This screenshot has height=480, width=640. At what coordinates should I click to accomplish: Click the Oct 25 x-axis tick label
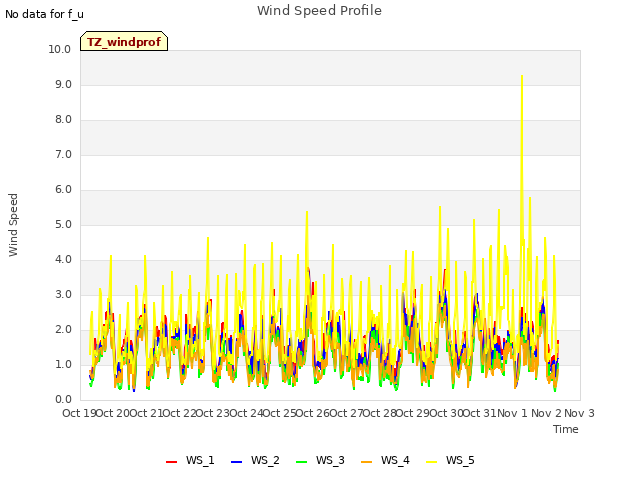[x=280, y=413]
